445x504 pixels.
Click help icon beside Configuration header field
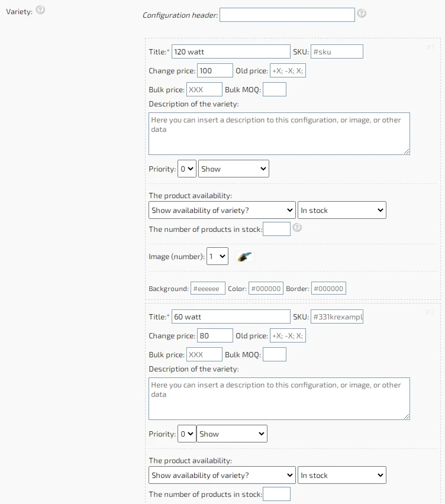pos(362,13)
